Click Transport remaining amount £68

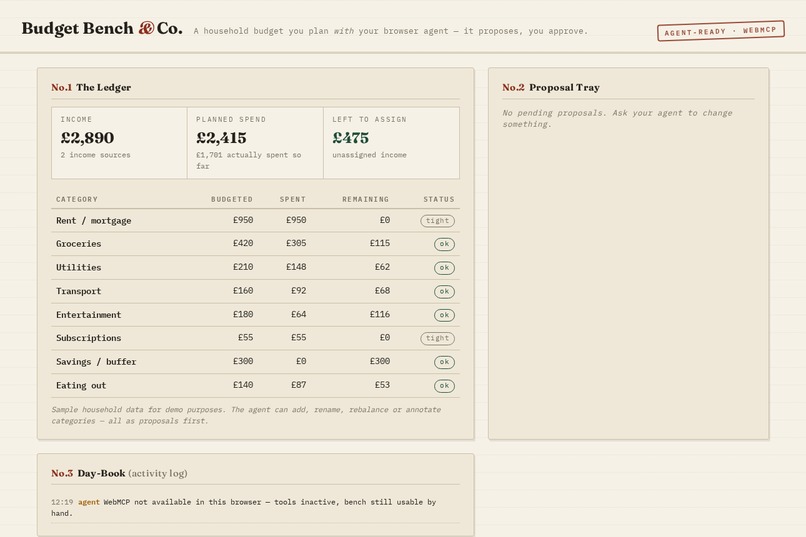[382, 290]
